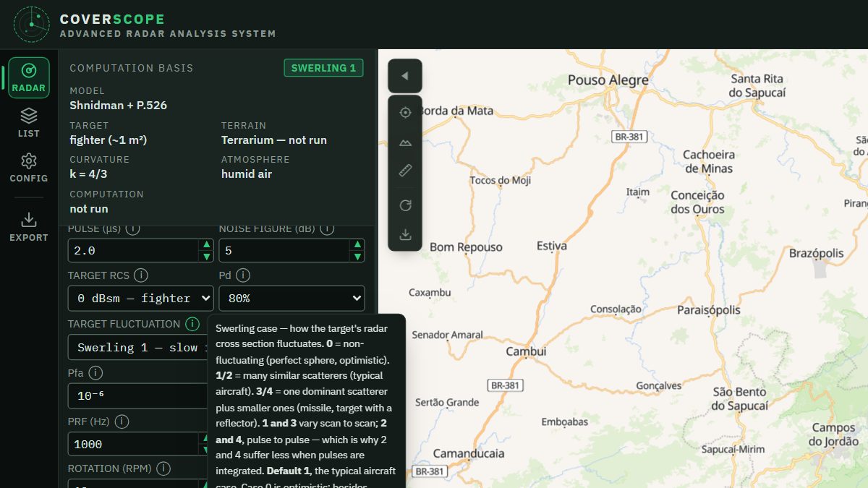Open the Config section in the sidebar
The image size is (868, 488).
[x=29, y=168]
